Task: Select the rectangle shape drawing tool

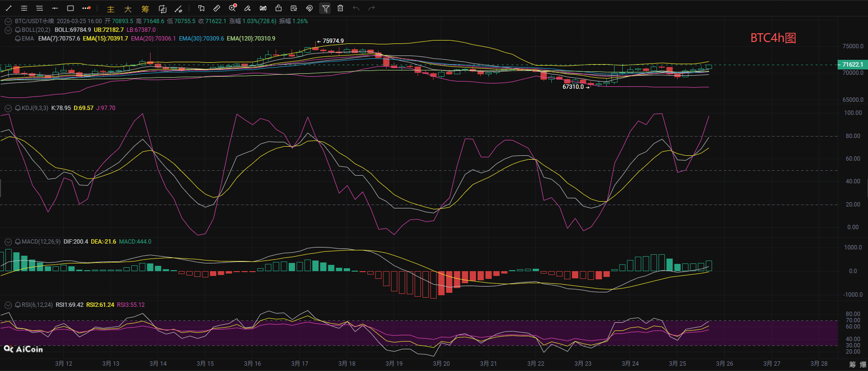Action: pos(70,8)
